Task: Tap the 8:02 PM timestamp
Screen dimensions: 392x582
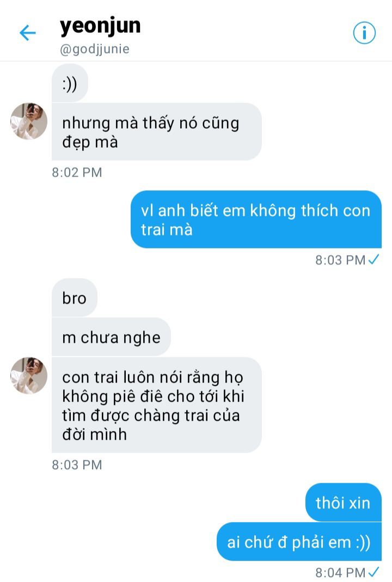Action: pos(77,173)
